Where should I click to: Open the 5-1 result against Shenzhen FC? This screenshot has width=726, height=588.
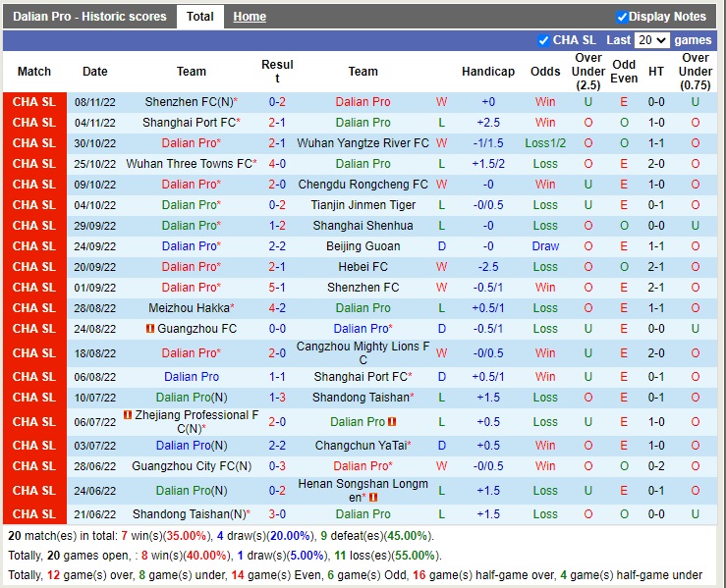point(277,288)
